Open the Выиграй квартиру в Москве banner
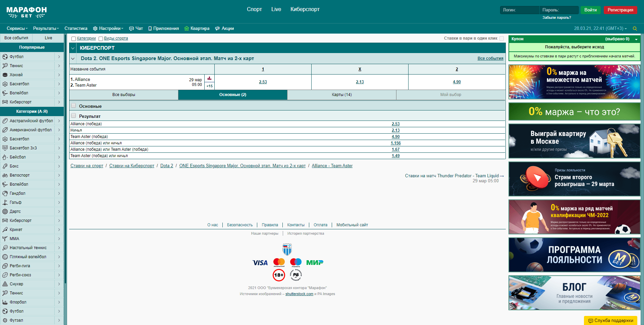The width and height of the screenshot is (644, 325). click(x=575, y=141)
